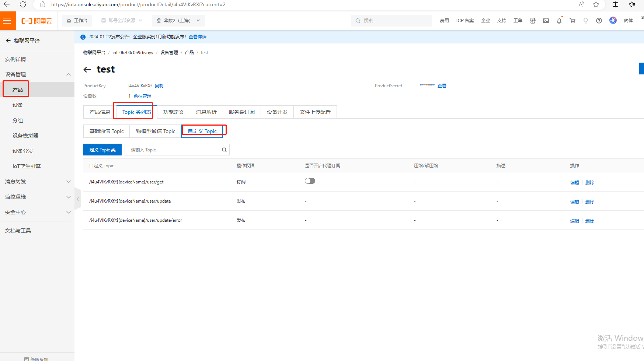Enable proxy subscription toggle for user/get topic

point(310,181)
